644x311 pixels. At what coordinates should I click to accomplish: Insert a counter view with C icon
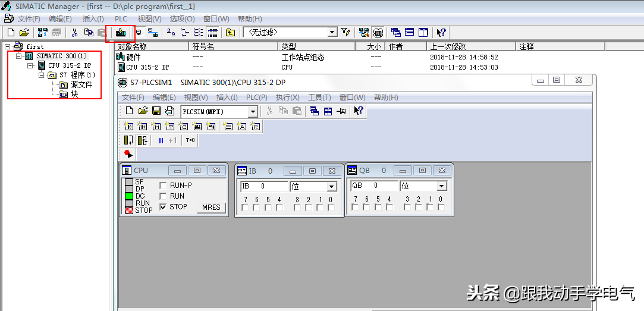coord(184,126)
